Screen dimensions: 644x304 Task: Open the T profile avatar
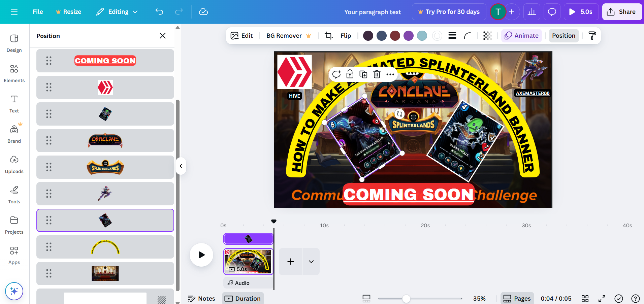498,12
